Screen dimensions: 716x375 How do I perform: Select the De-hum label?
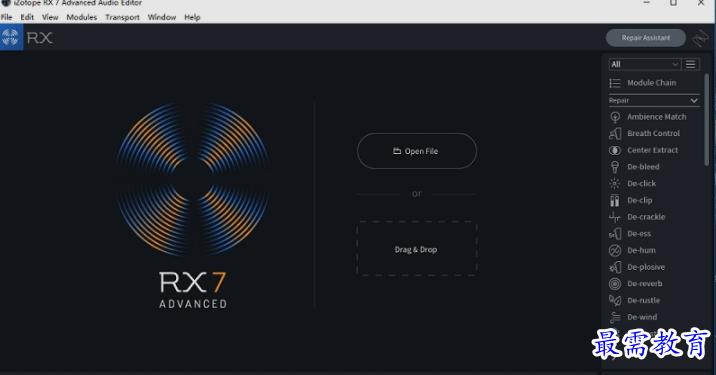pyautogui.click(x=641, y=250)
